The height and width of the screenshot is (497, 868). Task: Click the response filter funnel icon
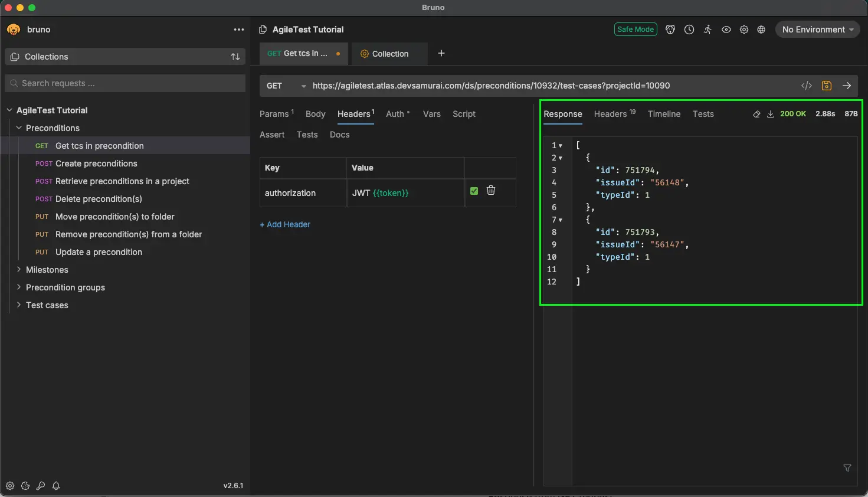click(x=847, y=468)
